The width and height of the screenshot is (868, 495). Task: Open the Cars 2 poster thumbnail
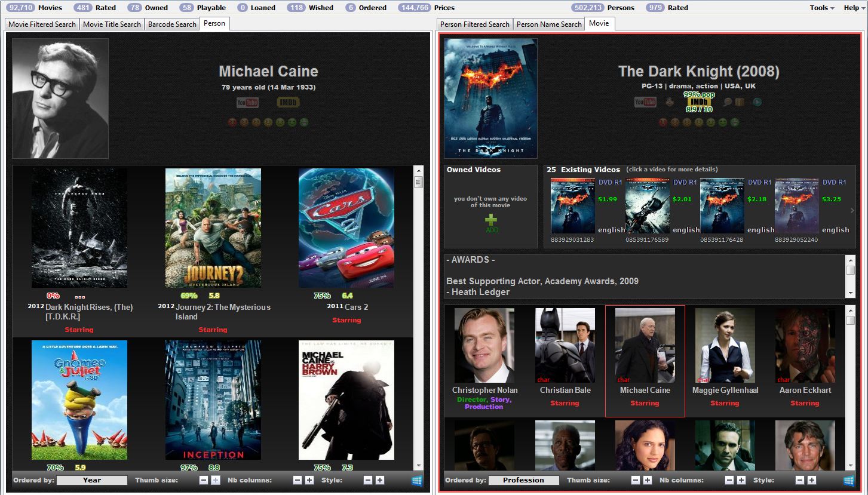click(346, 228)
